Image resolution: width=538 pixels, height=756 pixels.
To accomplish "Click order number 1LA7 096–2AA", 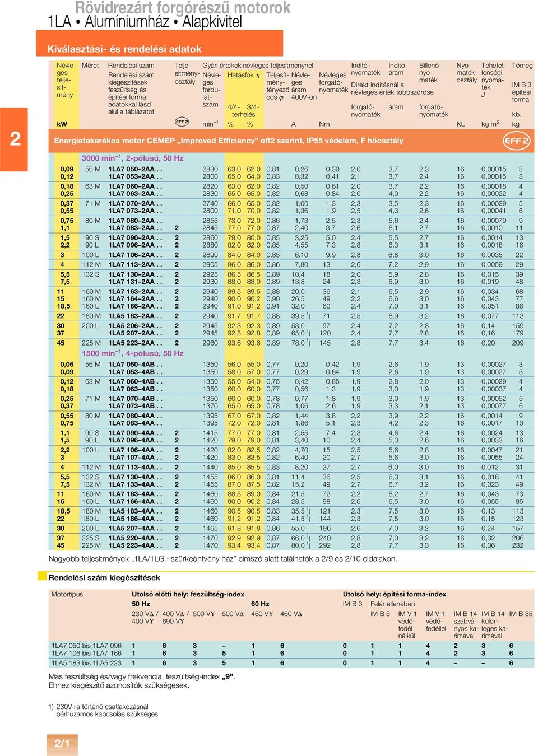I will pyautogui.click(x=135, y=245).
